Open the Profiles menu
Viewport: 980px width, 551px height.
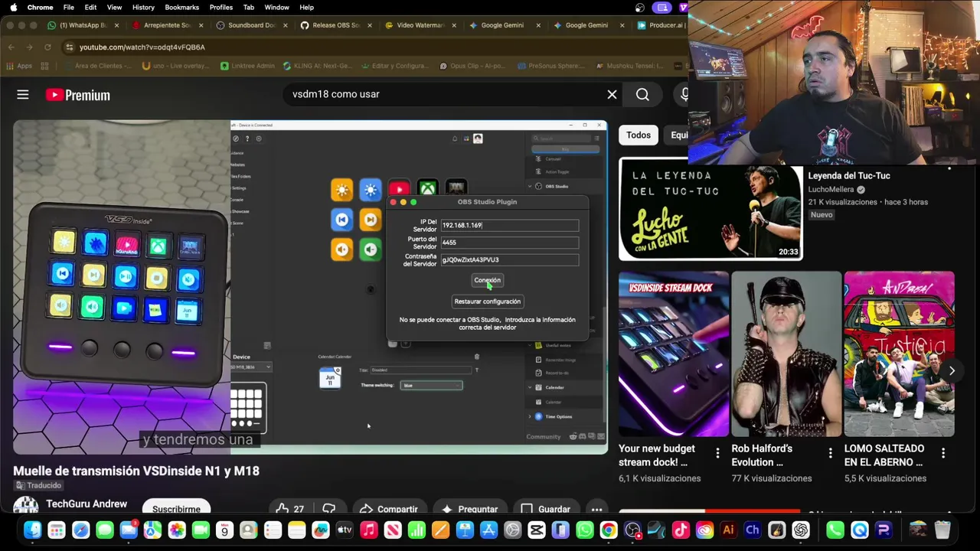(x=221, y=7)
